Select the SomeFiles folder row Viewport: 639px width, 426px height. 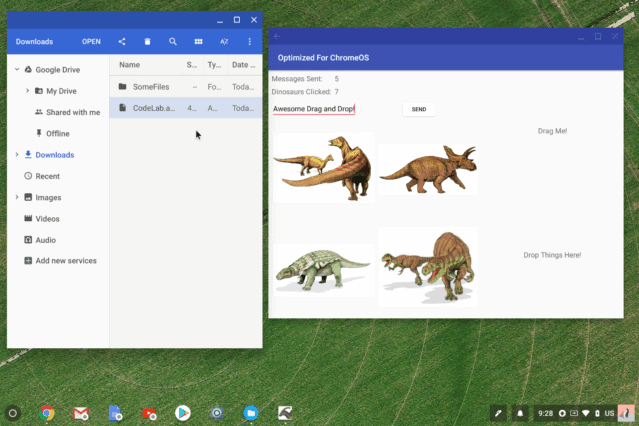coord(150,87)
